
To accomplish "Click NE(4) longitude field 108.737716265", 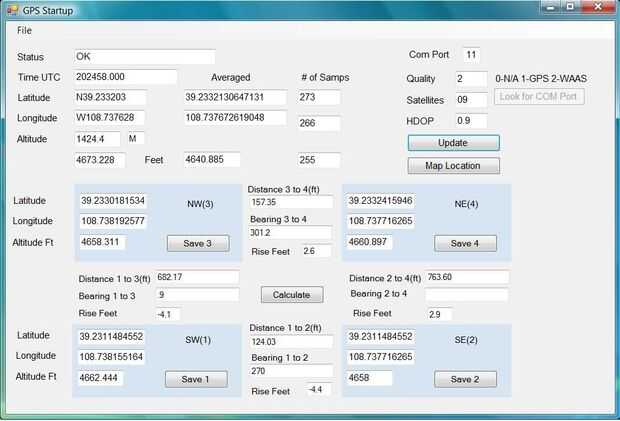I will click(381, 221).
